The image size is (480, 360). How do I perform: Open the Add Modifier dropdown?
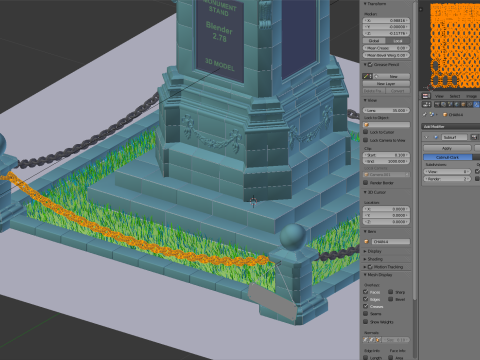tap(451, 126)
